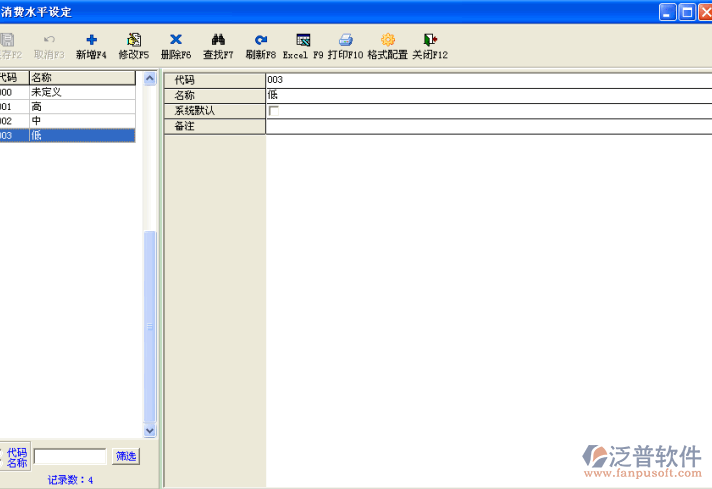Sort by 名称 column header
The image size is (712, 489).
click(82, 78)
